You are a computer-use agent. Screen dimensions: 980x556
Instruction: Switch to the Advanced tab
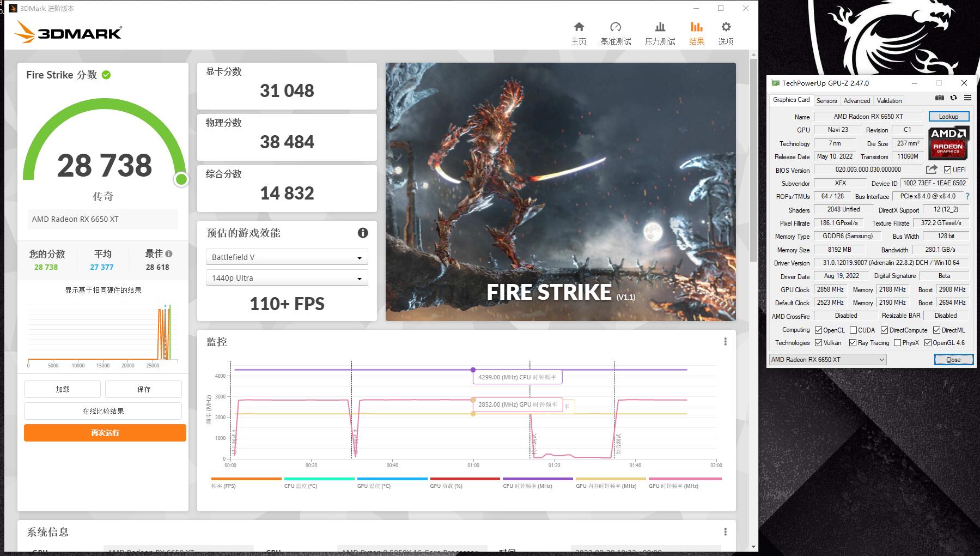click(x=856, y=101)
